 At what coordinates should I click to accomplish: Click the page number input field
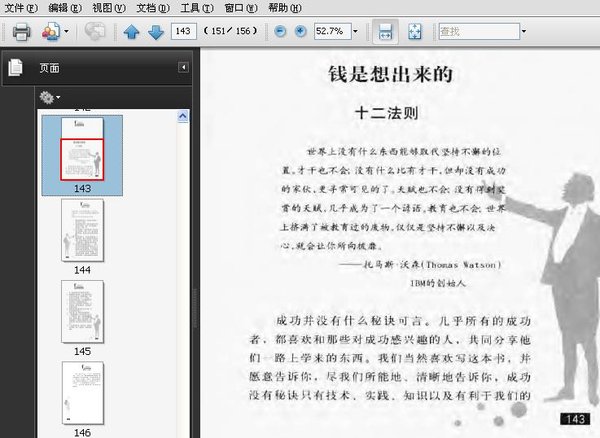coord(184,31)
